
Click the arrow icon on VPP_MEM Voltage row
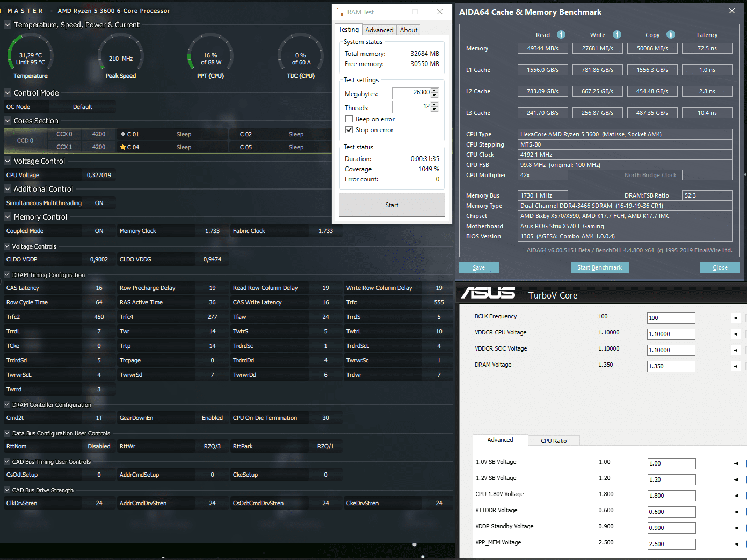pyautogui.click(x=736, y=544)
